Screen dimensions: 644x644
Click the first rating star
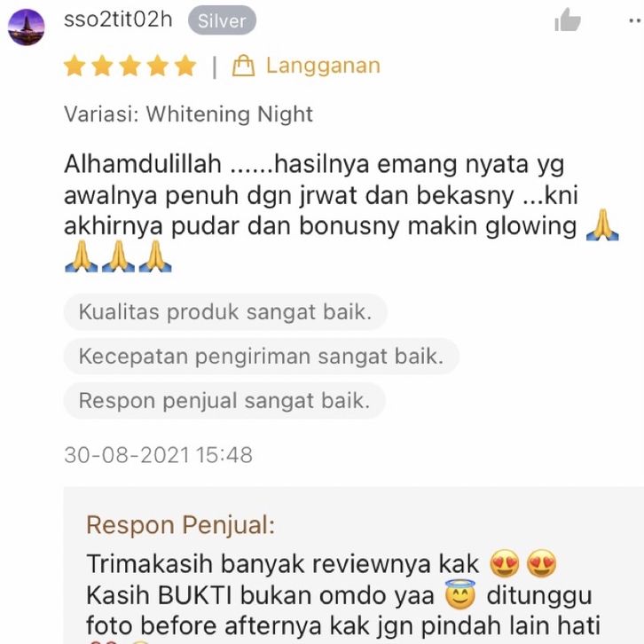tap(75, 66)
